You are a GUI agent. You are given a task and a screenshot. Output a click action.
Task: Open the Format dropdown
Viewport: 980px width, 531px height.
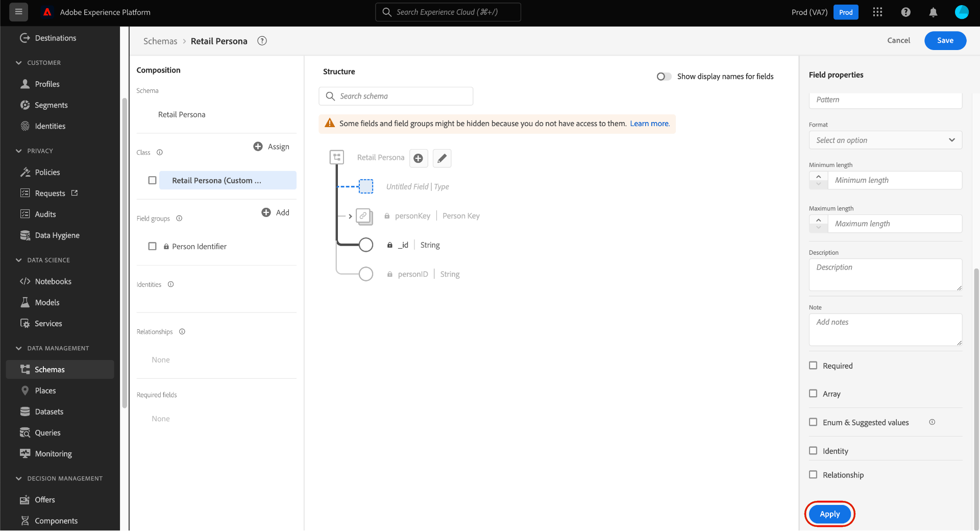pos(885,140)
